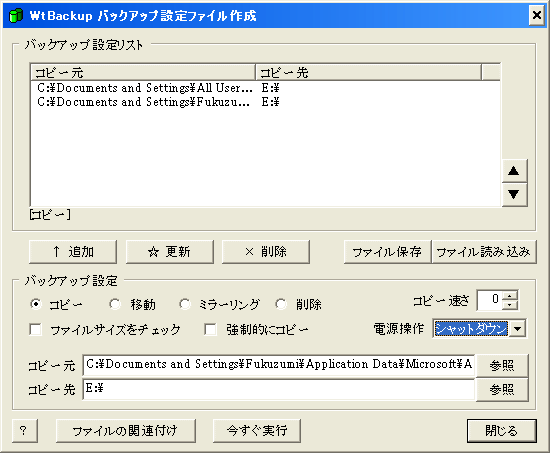The height and width of the screenshot is (453, 550).
Task: Click 参照 button beside コピー元 field
Action: (502, 365)
